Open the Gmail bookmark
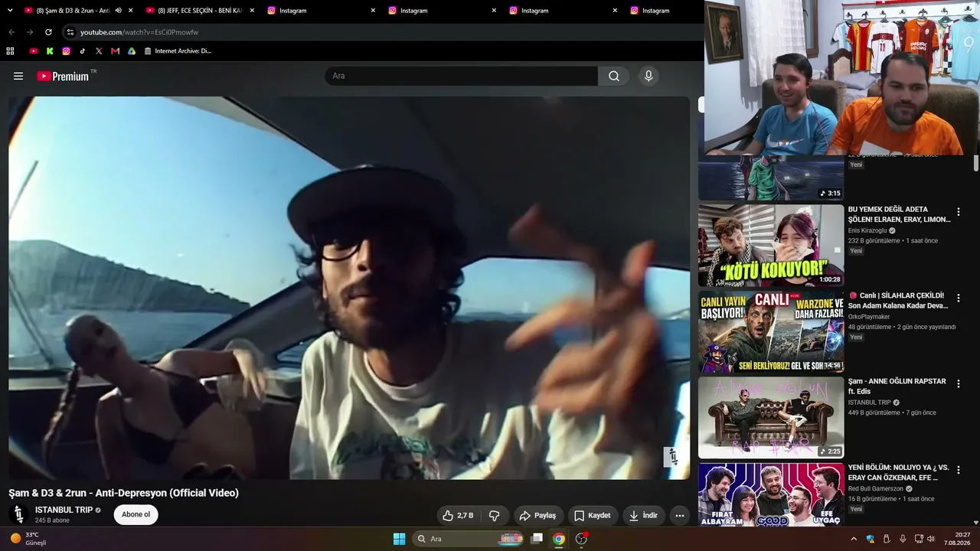Image resolution: width=980 pixels, height=551 pixels. point(115,51)
